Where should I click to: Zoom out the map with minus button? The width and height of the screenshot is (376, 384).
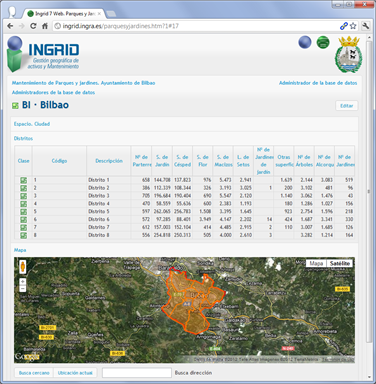23,289
